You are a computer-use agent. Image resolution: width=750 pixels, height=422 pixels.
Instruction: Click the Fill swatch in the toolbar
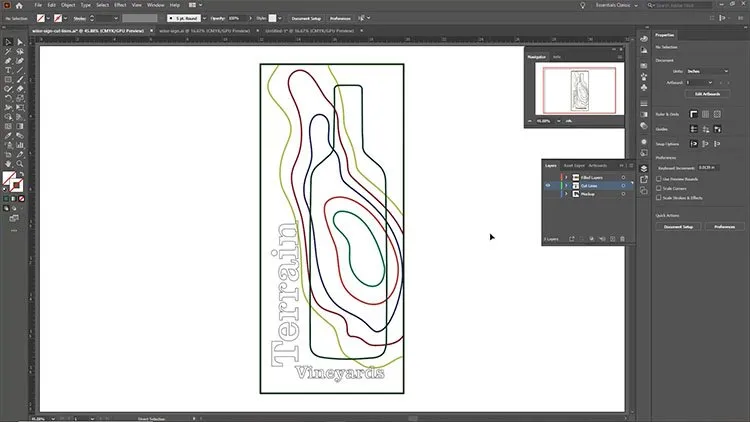[x=9, y=178]
